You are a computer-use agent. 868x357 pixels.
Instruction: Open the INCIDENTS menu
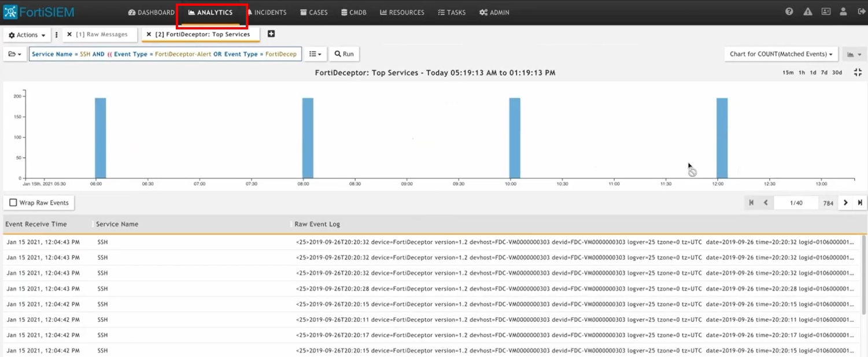coord(267,12)
